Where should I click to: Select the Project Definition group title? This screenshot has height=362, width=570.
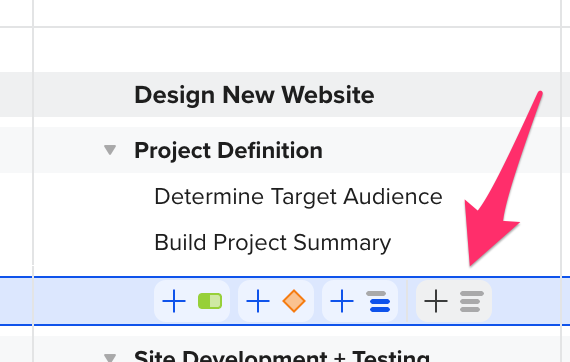tap(228, 150)
